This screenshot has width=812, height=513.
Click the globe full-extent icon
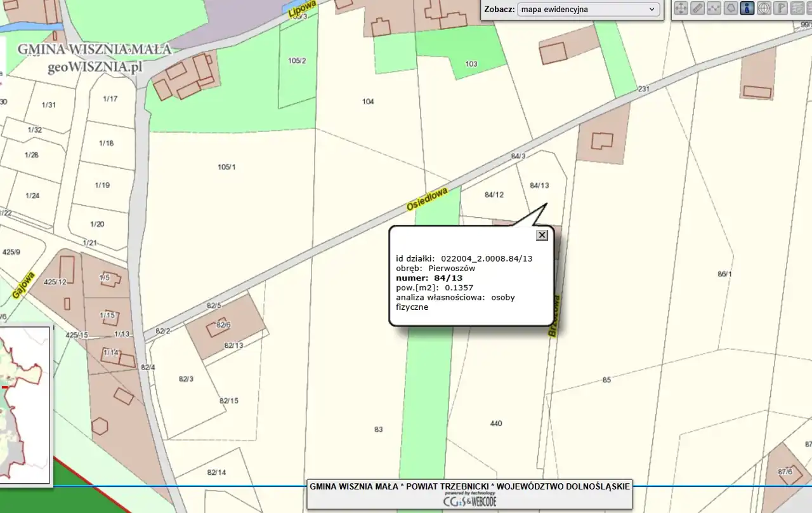[764, 9]
